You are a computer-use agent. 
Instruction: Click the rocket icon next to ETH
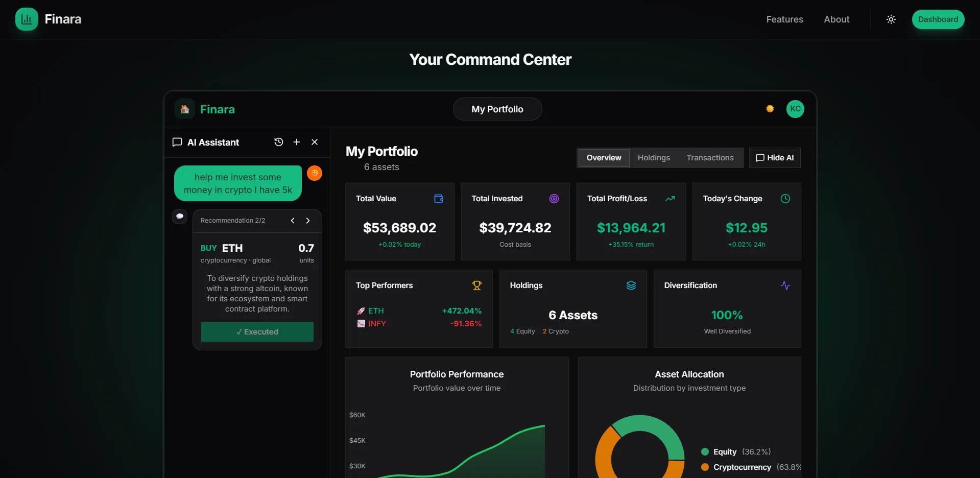click(x=361, y=311)
